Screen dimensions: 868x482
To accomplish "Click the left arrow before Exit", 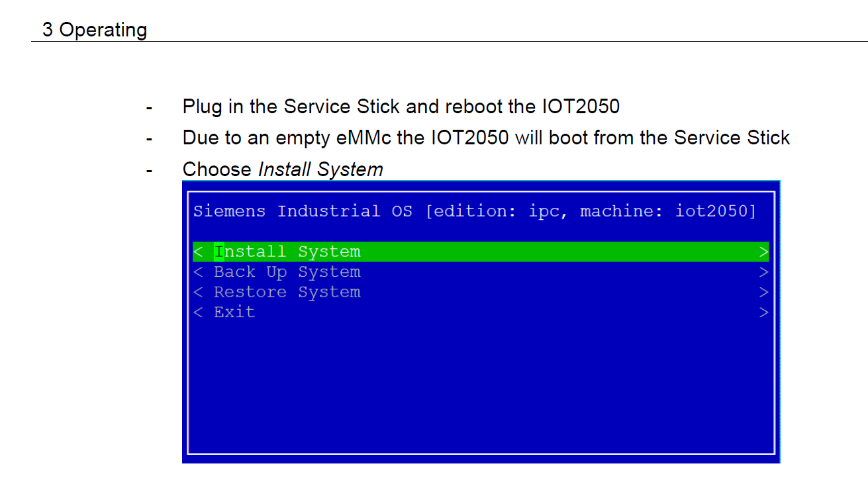I will point(198,313).
